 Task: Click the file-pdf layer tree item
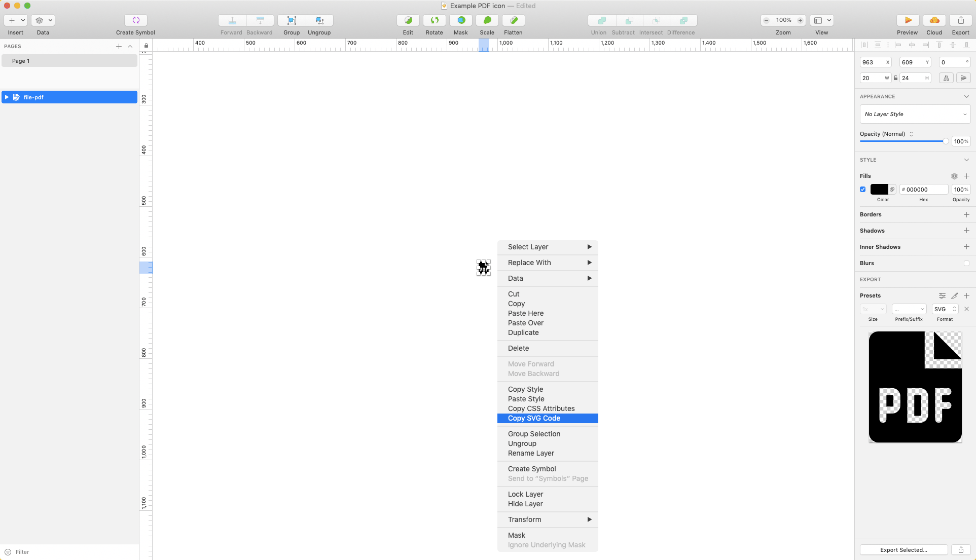70,97
